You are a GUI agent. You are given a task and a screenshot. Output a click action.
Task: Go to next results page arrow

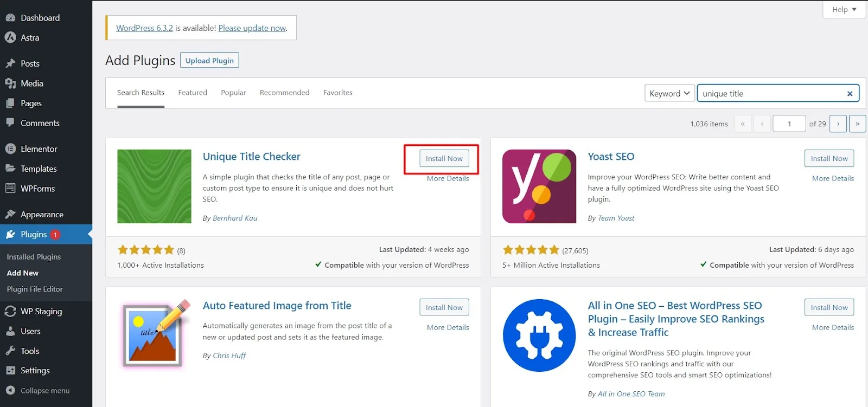[x=838, y=124]
